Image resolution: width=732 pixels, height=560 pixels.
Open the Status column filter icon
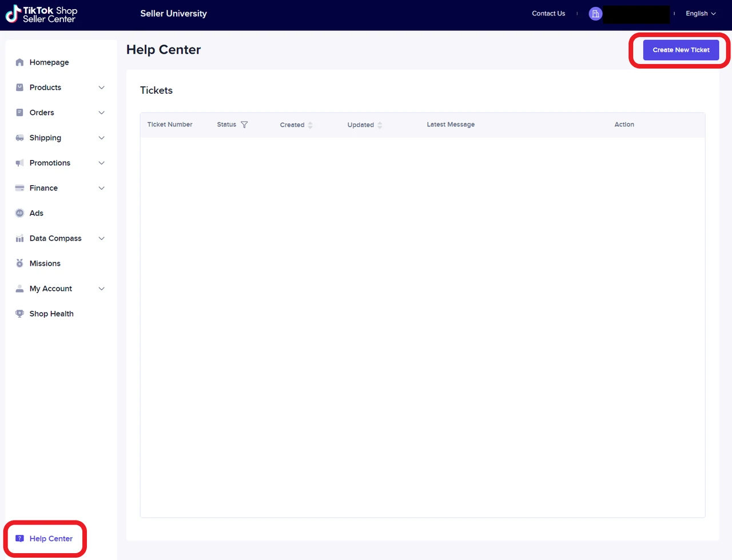[x=244, y=125]
